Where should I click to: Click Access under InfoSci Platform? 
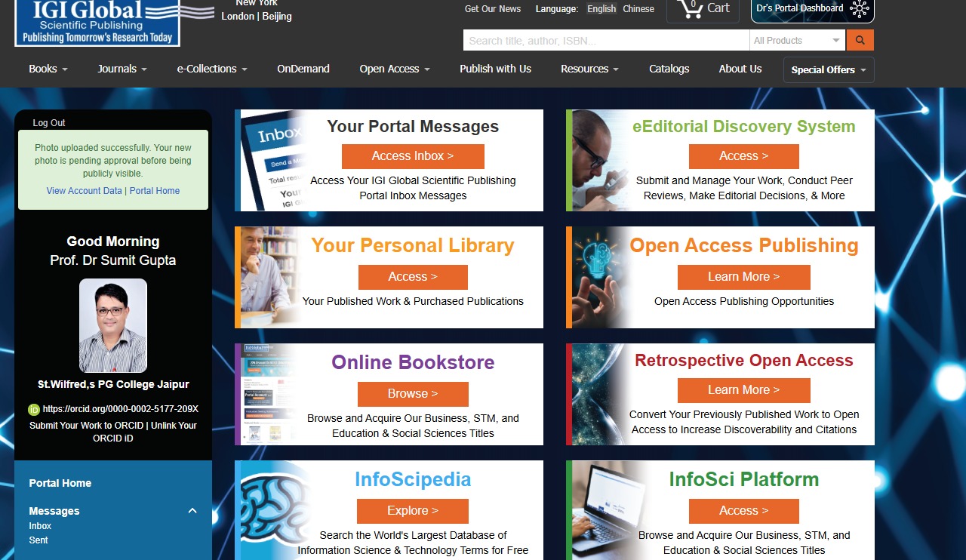[743, 511]
